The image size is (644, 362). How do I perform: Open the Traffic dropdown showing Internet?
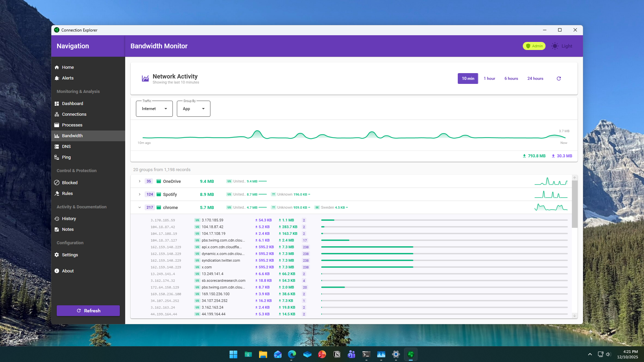[154, 108]
